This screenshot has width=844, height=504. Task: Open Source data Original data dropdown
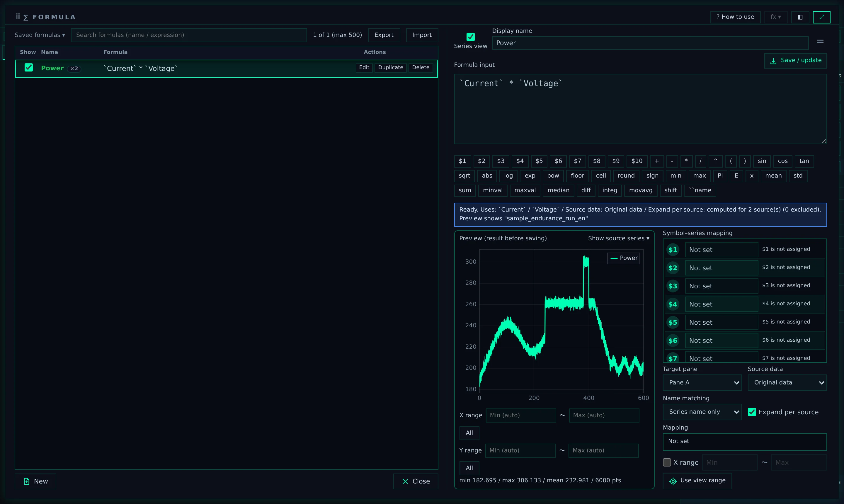click(787, 382)
